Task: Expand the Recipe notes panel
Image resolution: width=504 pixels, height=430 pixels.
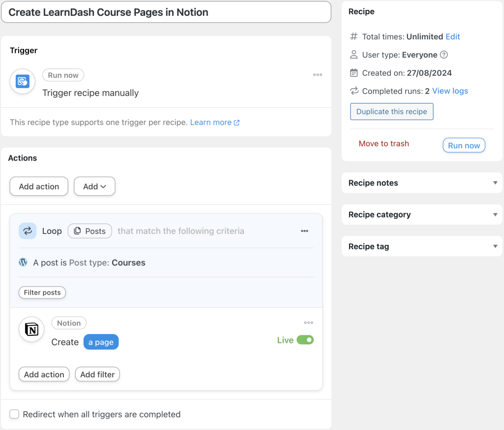Action: click(x=495, y=183)
